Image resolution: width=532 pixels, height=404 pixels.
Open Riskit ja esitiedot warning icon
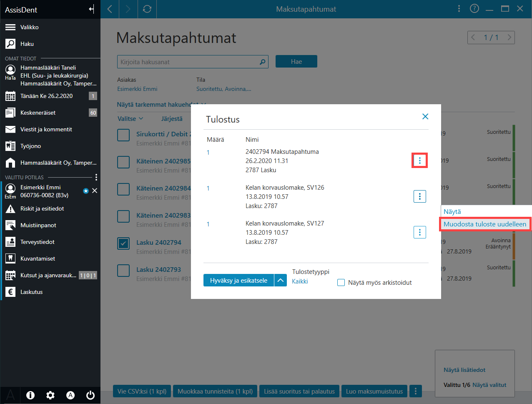10,208
